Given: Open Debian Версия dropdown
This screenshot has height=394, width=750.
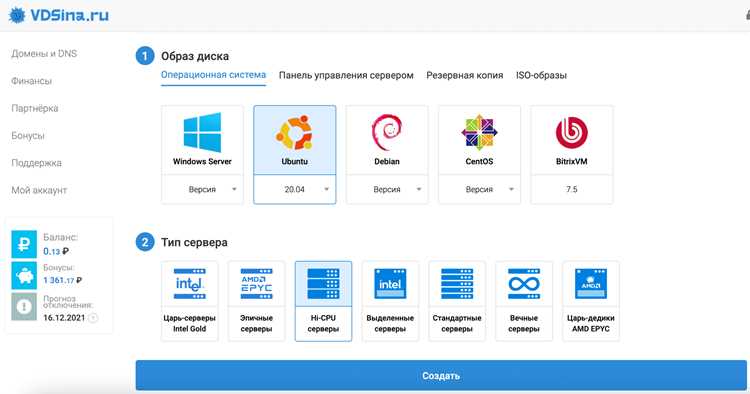Looking at the screenshot, I should coord(387,189).
